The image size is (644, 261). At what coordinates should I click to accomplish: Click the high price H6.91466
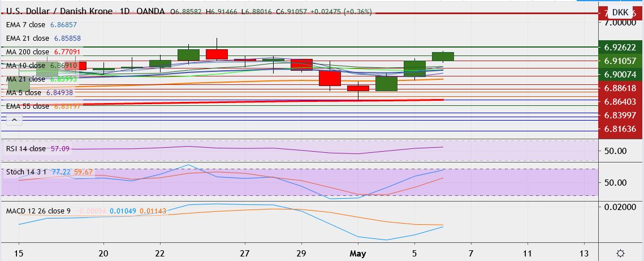[222, 12]
